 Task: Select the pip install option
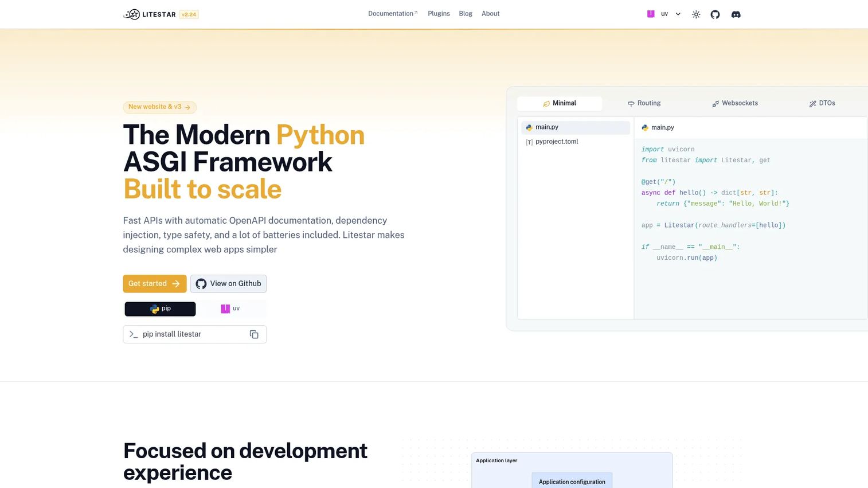(x=160, y=309)
